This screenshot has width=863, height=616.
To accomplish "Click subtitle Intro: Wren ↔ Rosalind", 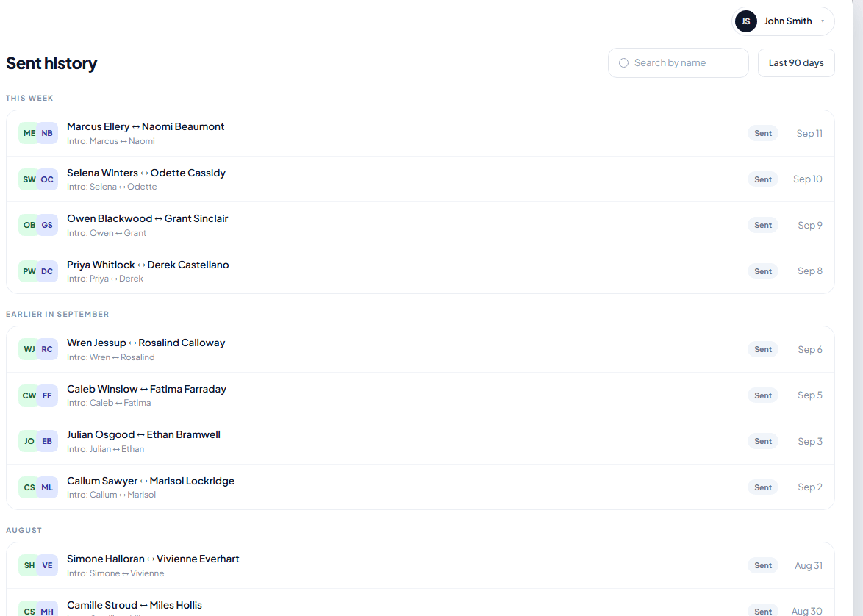I will 110,357.
